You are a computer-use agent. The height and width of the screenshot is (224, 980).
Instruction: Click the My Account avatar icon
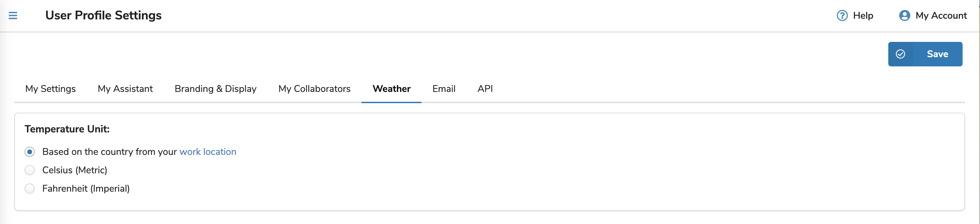coord(904,16)
